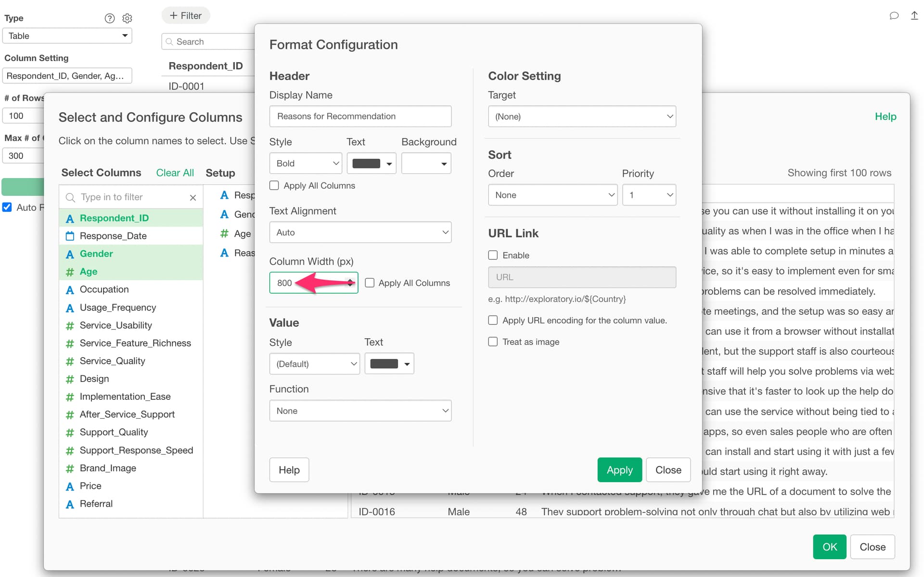Expand the Color Setting Target dropdown
Screen dimensions: 924x577
tap(581, 116)
